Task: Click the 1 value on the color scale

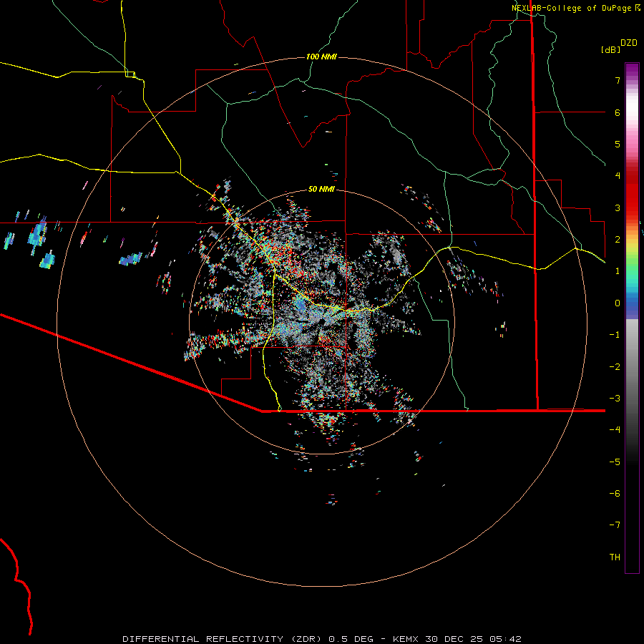Action: tap(618, 271)
